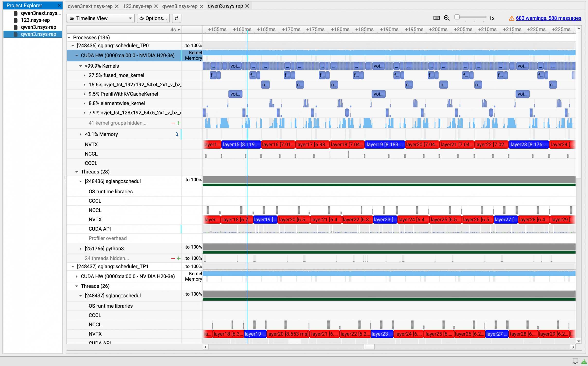Click the speech bubble icon in status bar
This screenshot has width=588, height=366.
[x=575, y=361]
